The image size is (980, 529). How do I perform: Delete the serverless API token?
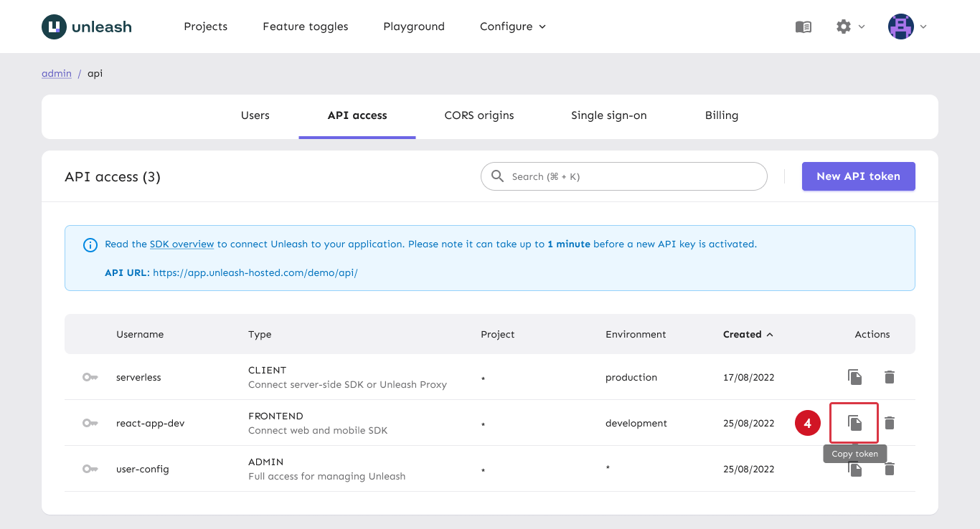890,377
